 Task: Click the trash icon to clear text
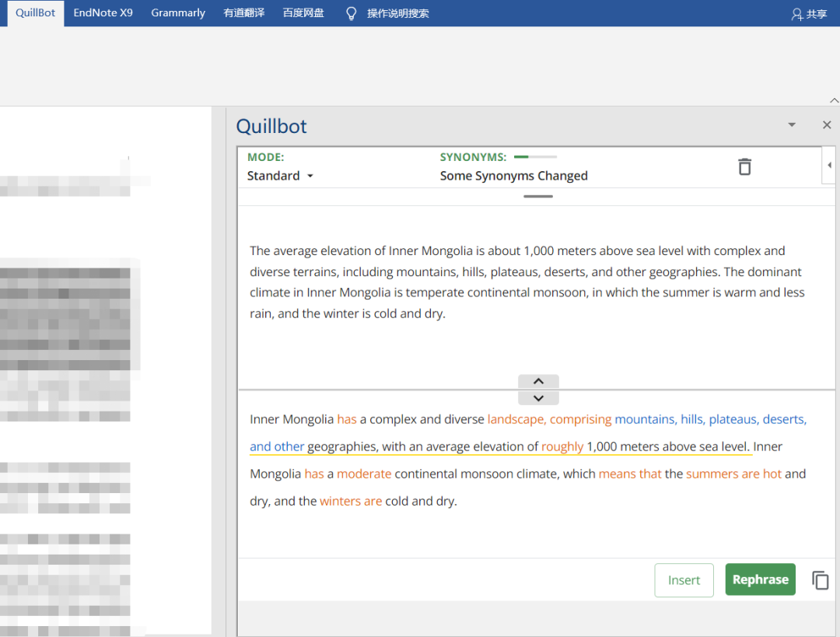(x=744, y=166)
